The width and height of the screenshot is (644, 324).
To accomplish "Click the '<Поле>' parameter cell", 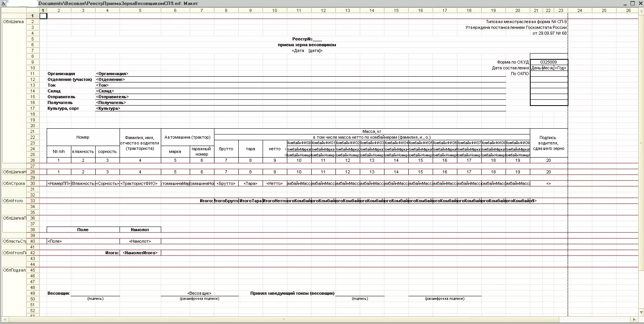I will (83, 241).
